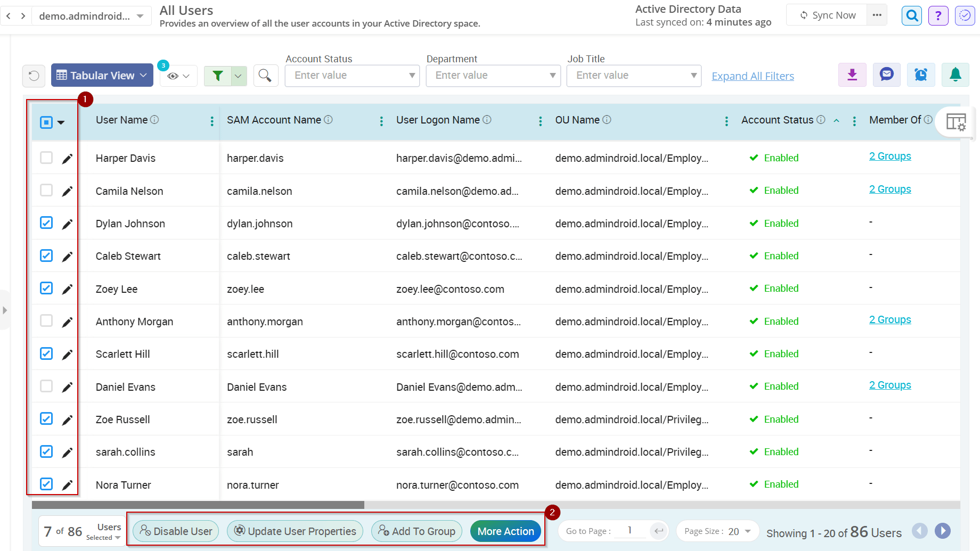
Task: Click info icon next to User Name
Action: (x=154, y=120)
